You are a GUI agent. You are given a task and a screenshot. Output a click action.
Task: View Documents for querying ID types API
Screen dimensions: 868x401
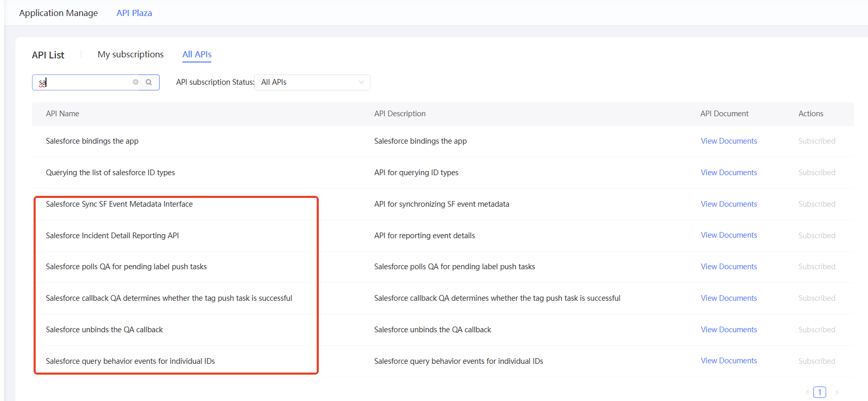point(729,173)
